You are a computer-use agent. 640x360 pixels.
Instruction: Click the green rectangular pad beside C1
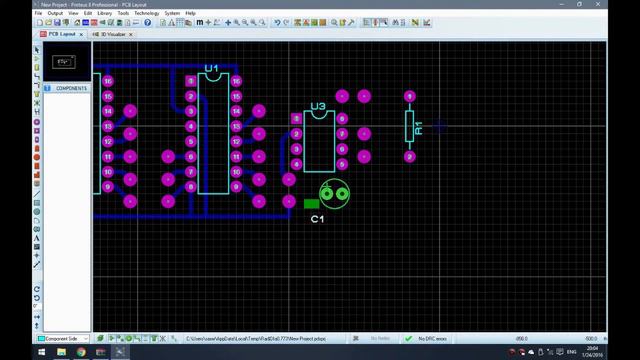(311, 204)
